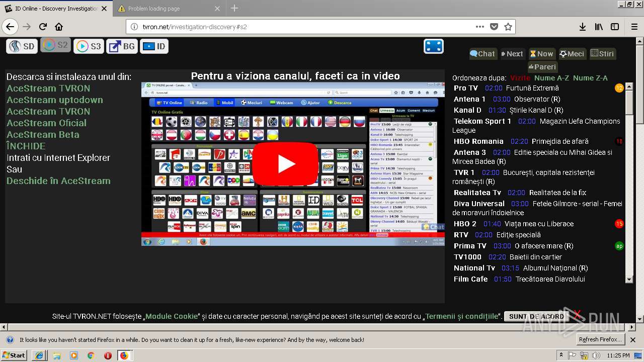The width and height of the screenshot is (644, 362).
Task: Open the Pareri opinions tab
Action: click(x=542, y=67)
